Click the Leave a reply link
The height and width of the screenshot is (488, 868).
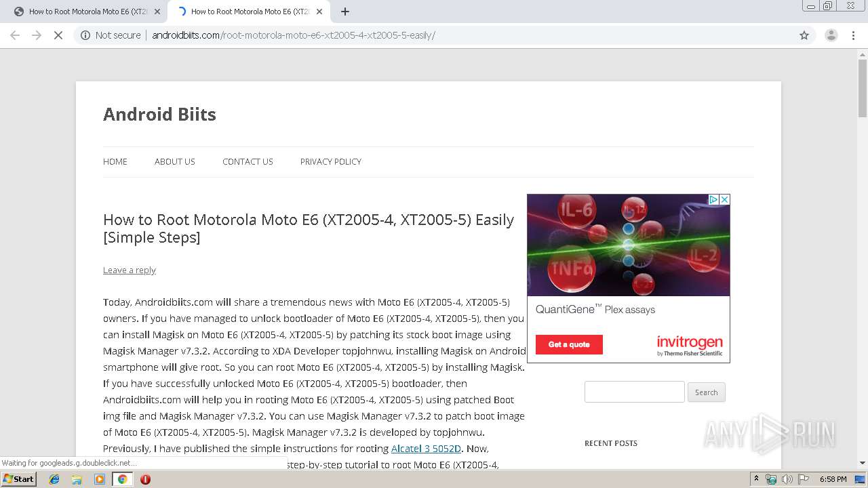[x=130, y=270]
